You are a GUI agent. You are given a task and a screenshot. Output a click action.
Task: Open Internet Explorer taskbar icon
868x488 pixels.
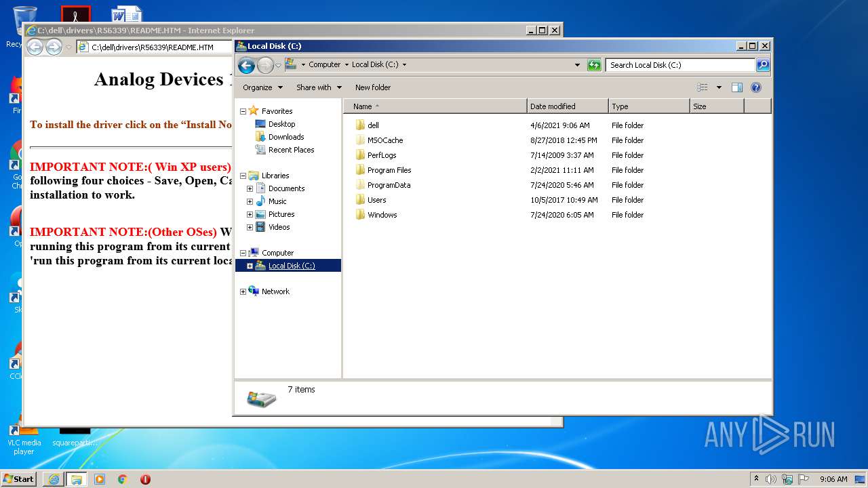click(x=54, y=479)
